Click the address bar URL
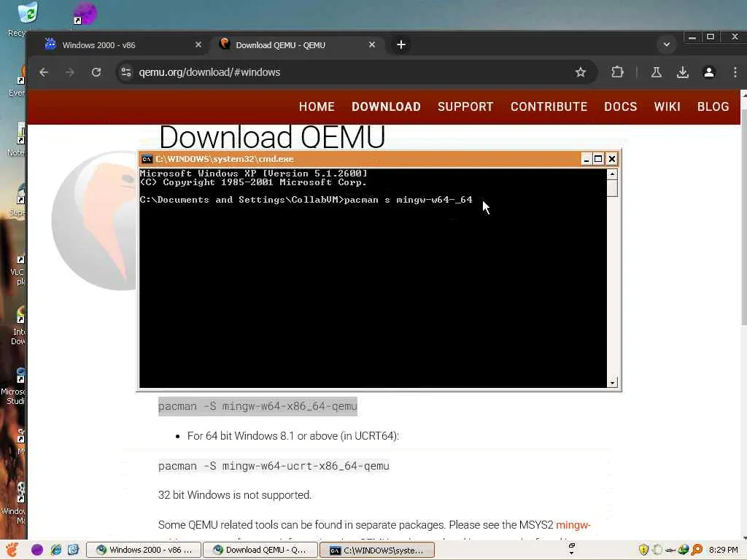The height and width of the screenshot is (560, 747). coord(209,72)
